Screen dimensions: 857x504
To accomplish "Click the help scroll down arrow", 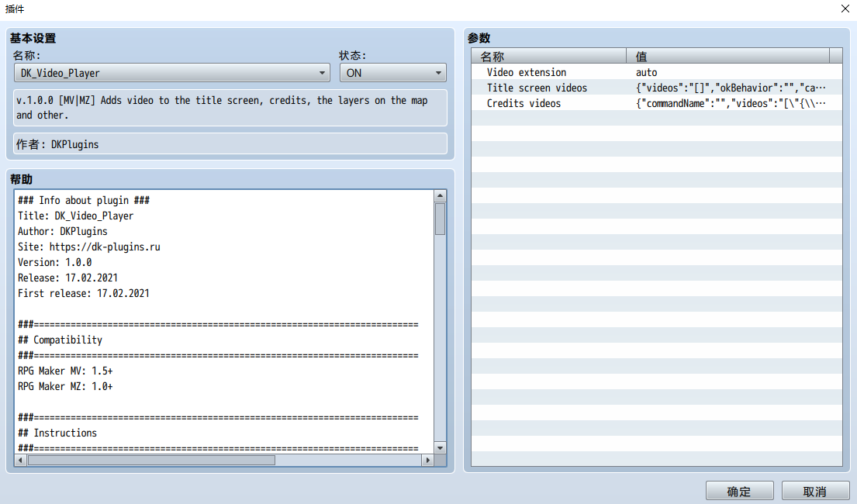I will pos(440,447).
